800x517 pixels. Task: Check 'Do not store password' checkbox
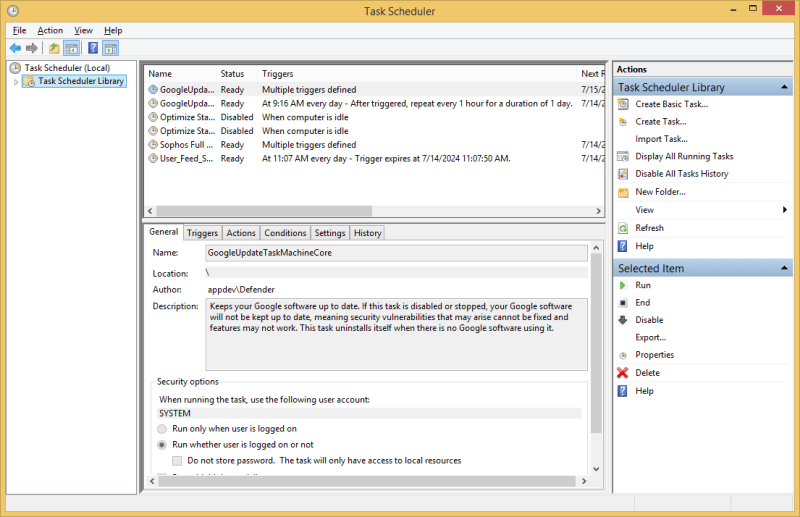(177, 461)
